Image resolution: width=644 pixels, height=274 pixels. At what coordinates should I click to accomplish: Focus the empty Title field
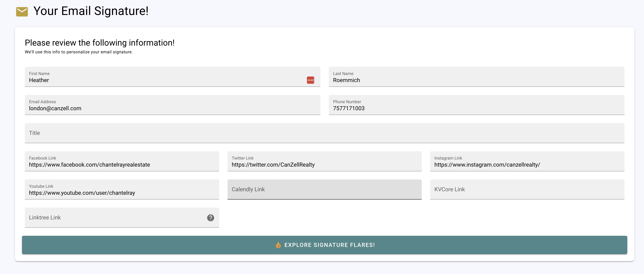tap(324, 133)
